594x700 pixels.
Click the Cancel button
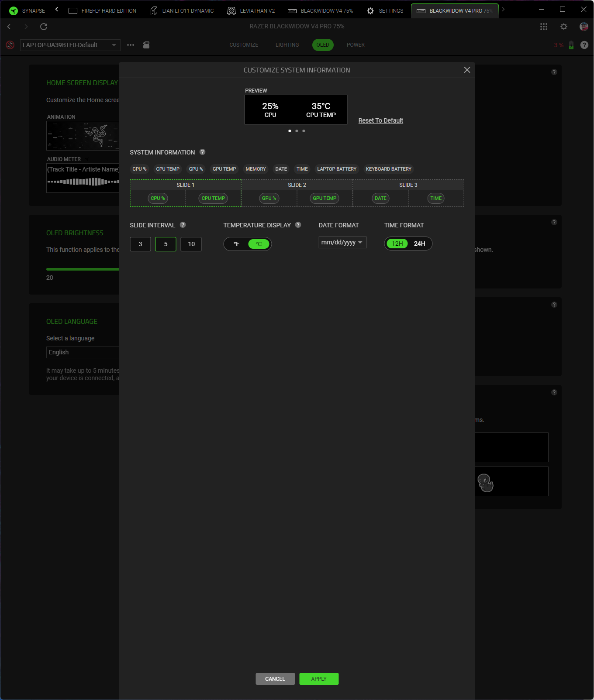(x=275, y=679)
